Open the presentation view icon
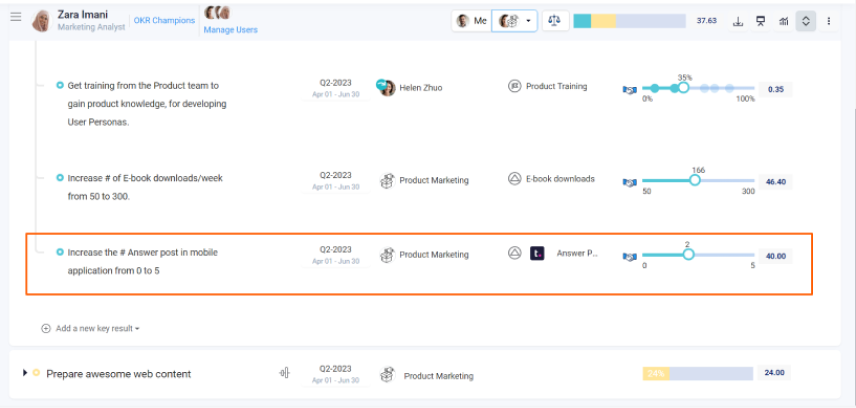This screenshot has height=408, width=856. pyautogui.click(x=760, y=21)
